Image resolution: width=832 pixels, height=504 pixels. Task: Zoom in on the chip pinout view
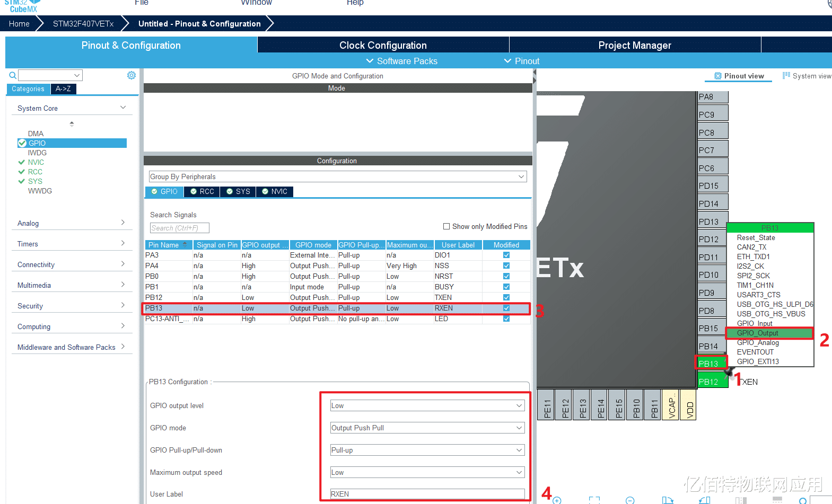(x=557, y=500)
